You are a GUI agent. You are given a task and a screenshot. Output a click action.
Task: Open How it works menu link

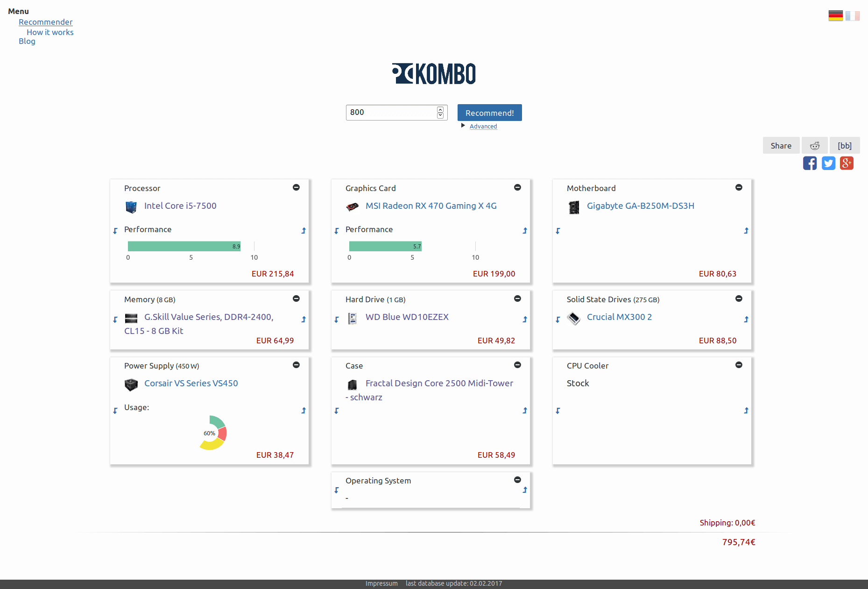pyautogui.click(x=50, y=32)
